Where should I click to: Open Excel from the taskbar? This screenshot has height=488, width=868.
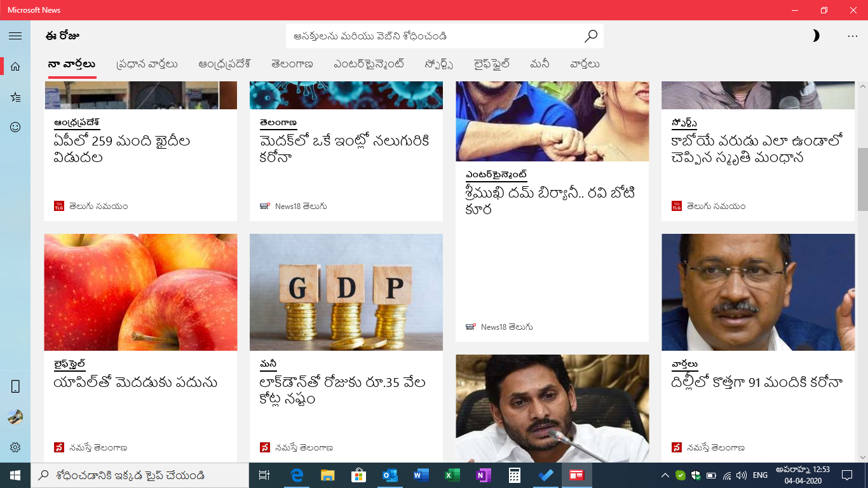coord(452,475)
